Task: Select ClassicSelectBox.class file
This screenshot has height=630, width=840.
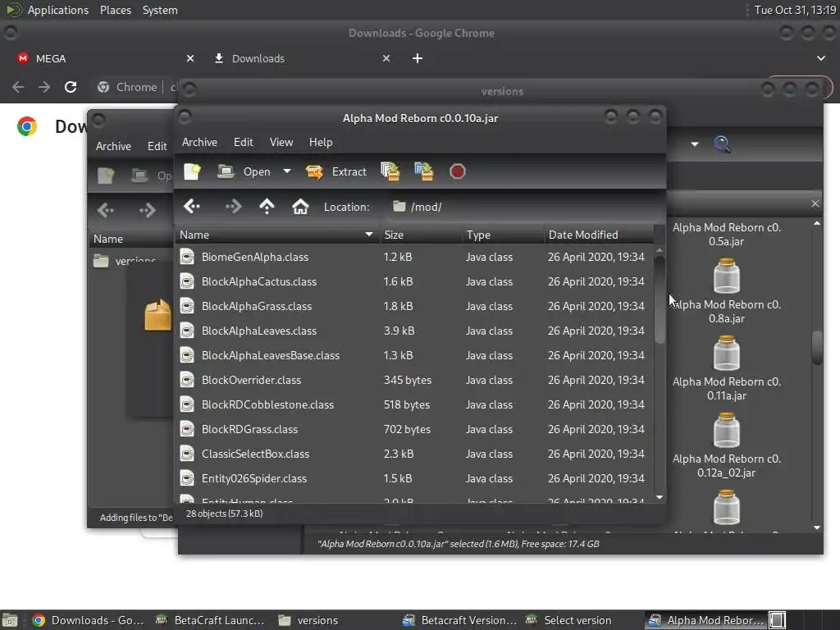Action: pyautogui.click(x=414, y=454)
